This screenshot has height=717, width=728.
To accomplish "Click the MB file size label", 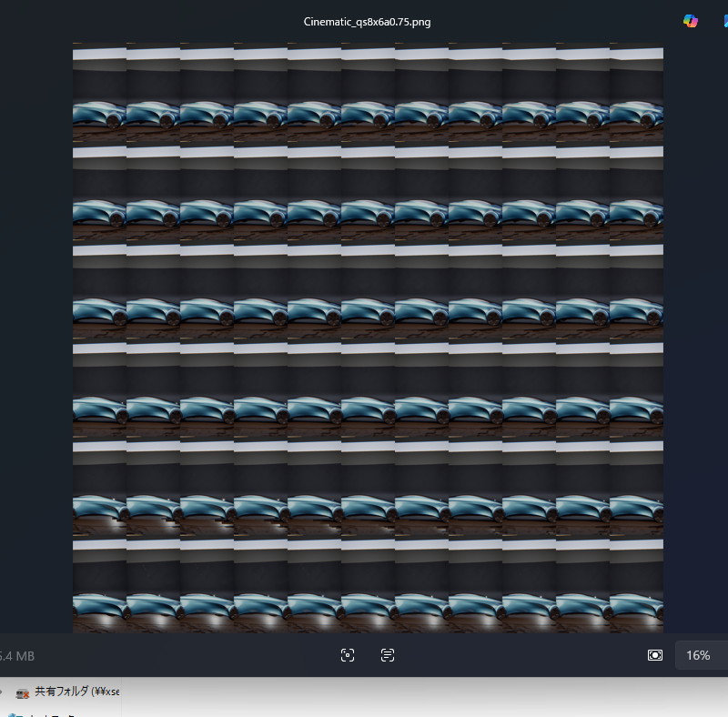I will point(16,656).
